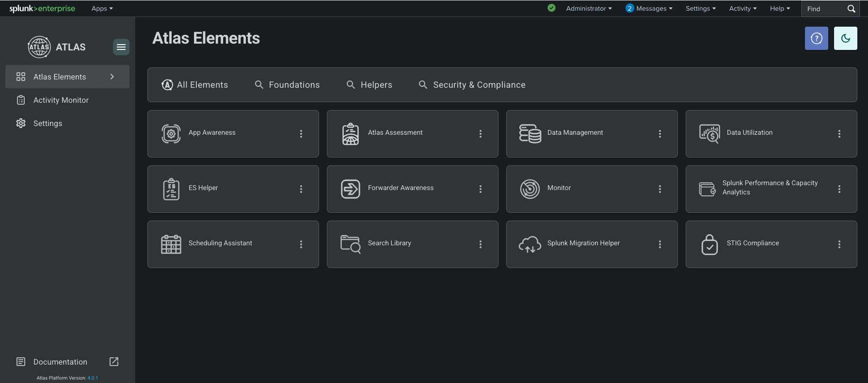The height and width of the screenshot is (383, 868).
Task: Click the Atlas Elements grid icon in sidebar
Action: click(x=21, y=77)
